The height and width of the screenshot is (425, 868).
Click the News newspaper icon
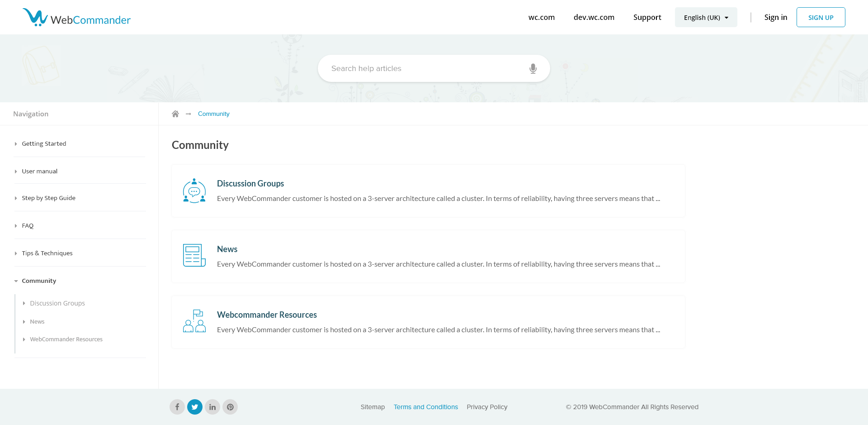point(194,256)
